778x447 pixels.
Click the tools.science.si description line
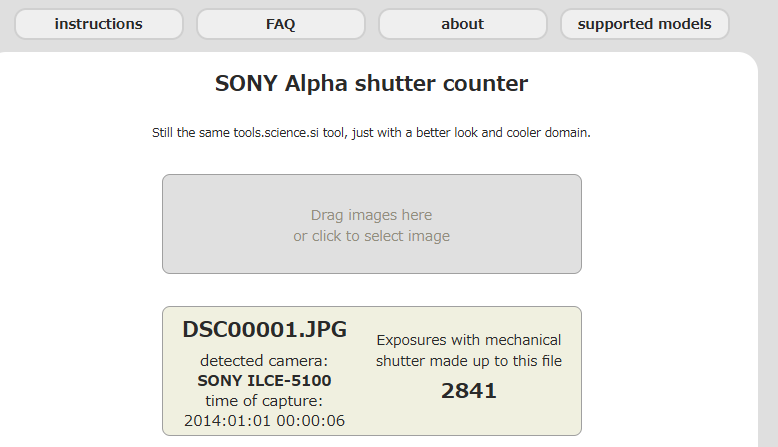371,133
